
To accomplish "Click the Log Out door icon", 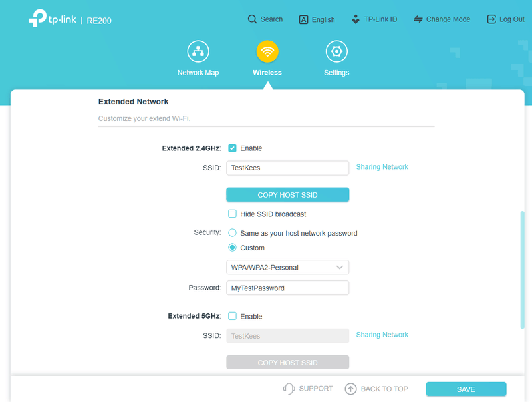I will pos(491,19).
